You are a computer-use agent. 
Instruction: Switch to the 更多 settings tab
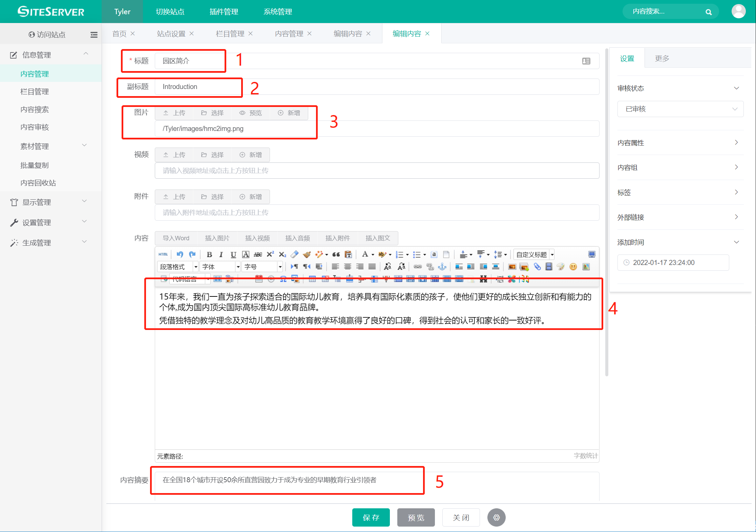[x=662, y=59]
